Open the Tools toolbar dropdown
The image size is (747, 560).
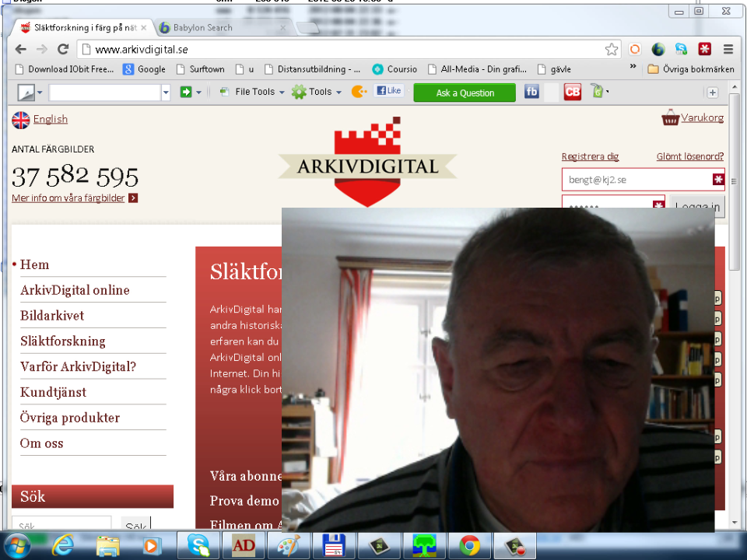[x=317, y=92]
